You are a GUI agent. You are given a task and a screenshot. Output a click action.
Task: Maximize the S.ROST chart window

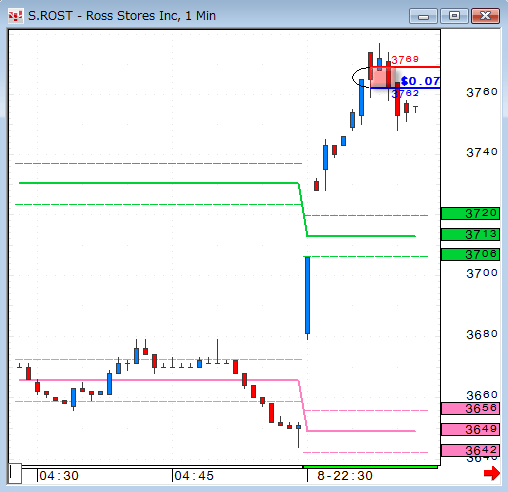pyautogui.click(x=454, y=16)
